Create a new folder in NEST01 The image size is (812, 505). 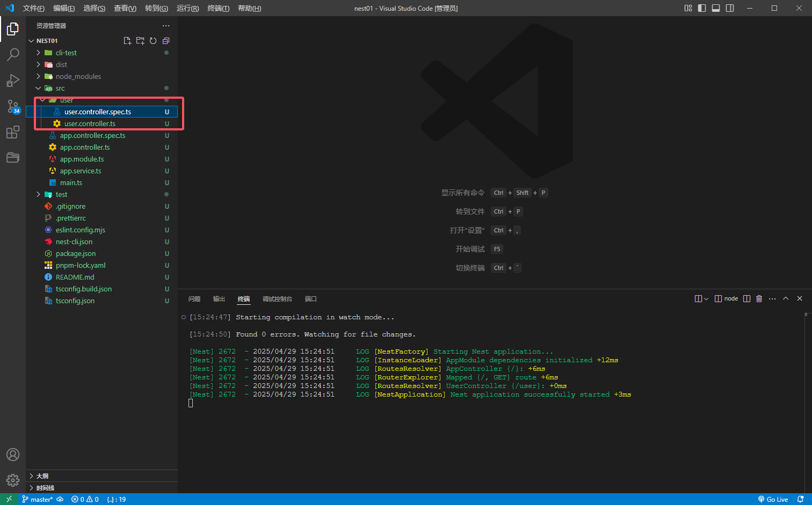140,41
